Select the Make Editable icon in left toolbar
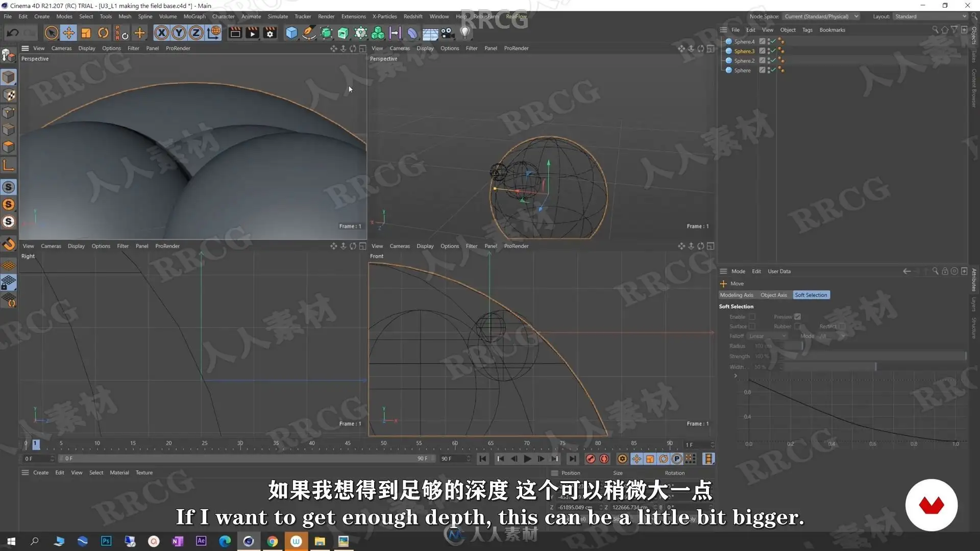This screenshot has height=551, width=980. point(9,55)
